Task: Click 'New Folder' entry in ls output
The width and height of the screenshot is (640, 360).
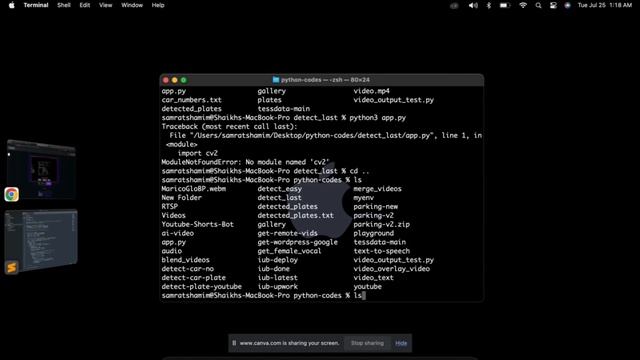Action: [182, 198]
